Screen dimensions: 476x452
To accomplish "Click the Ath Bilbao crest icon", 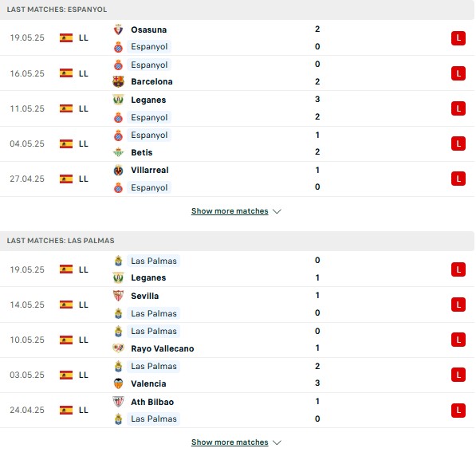I will pos(118,402).
